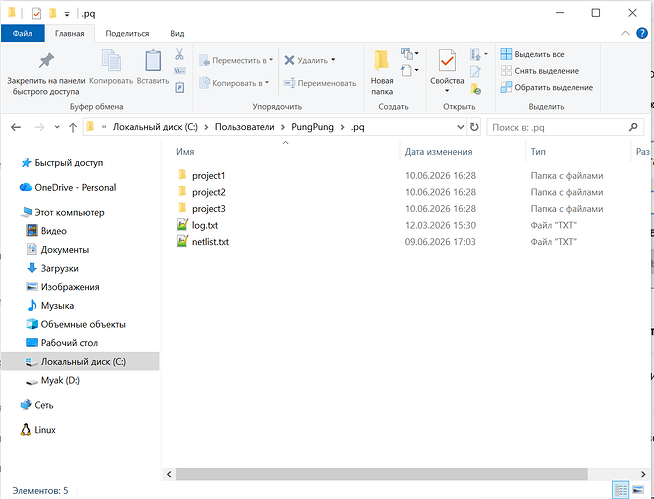Viewport: 654px width, 499px height.
Task: Click the search magnifier icon
Action: click(x=633, y=127)
